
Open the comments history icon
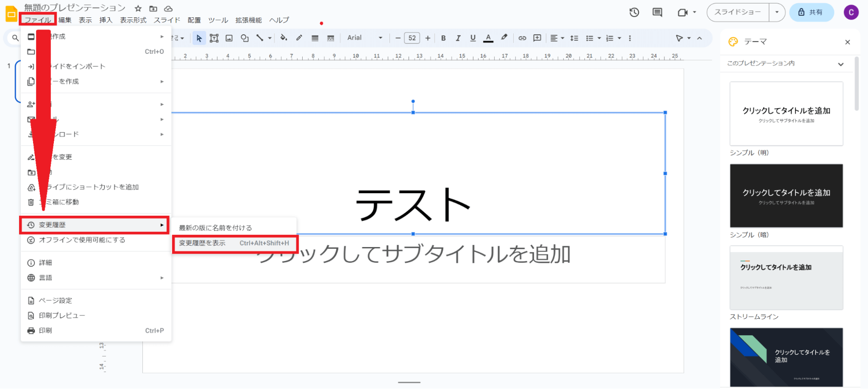point(657,13)
